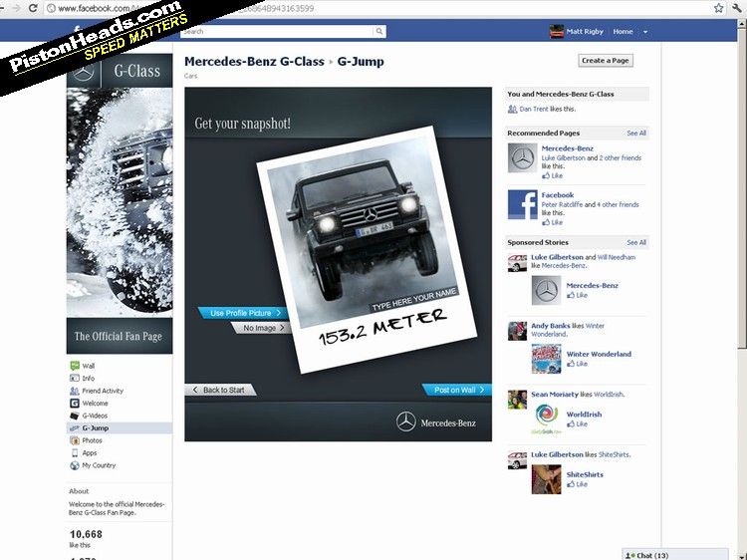Screen dimensions: 747x560
Task: See All sponsored stories
Action: (x=636, y=242)
